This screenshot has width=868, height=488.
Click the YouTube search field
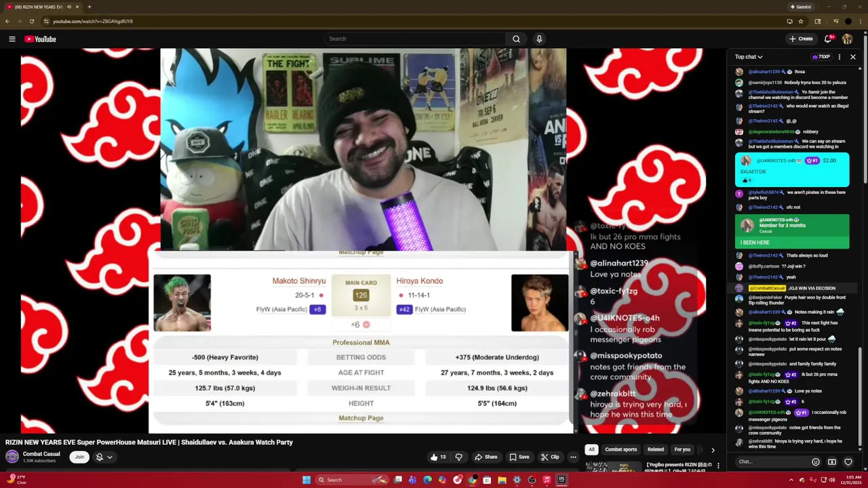(x=414, y=39)
